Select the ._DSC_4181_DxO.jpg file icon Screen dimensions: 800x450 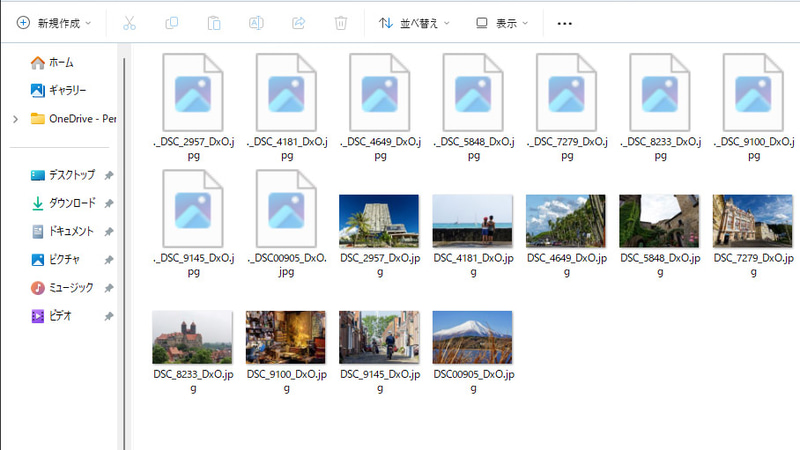(x=286, y=92)
